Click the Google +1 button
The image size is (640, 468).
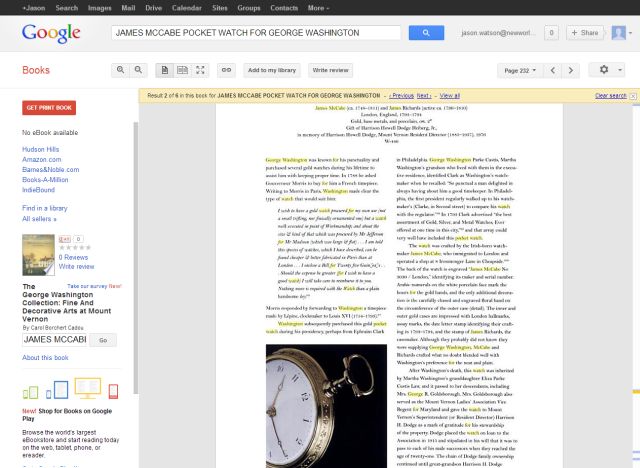[65, 239]
